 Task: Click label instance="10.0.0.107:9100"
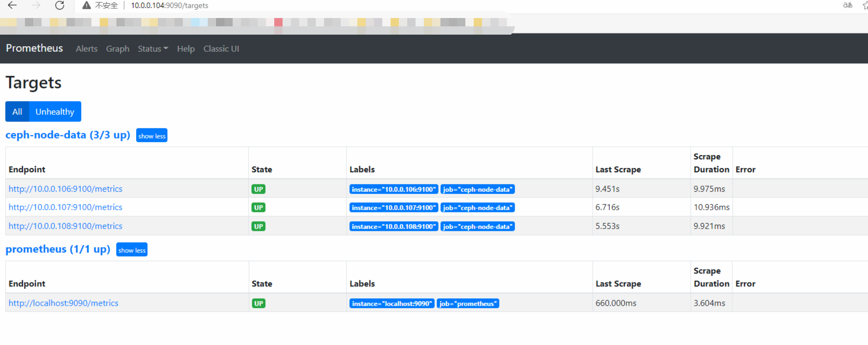pos(394,208)
